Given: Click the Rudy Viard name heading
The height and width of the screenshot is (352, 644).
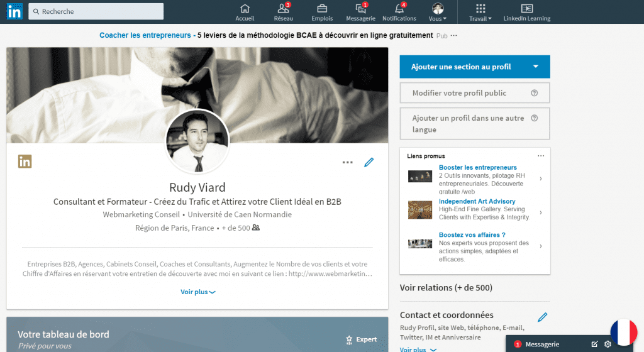Looking at the screenshot, I should click(197, 187).
